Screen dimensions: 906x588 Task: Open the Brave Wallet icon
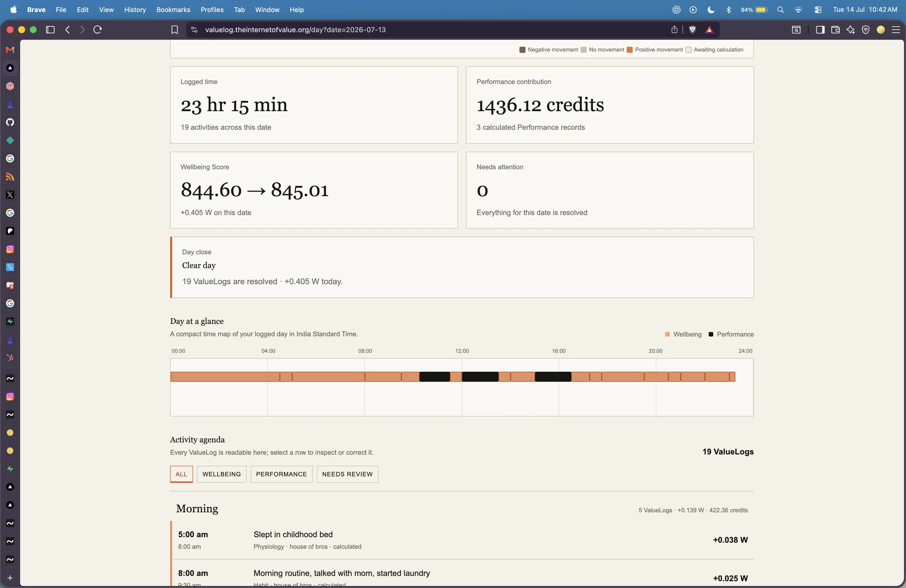835,30
